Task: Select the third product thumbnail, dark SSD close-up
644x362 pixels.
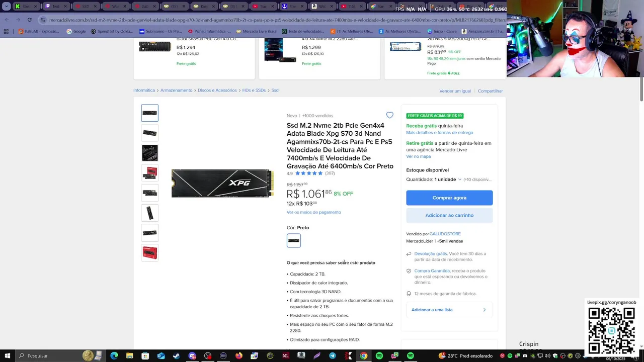Action: tap(149, 153)
